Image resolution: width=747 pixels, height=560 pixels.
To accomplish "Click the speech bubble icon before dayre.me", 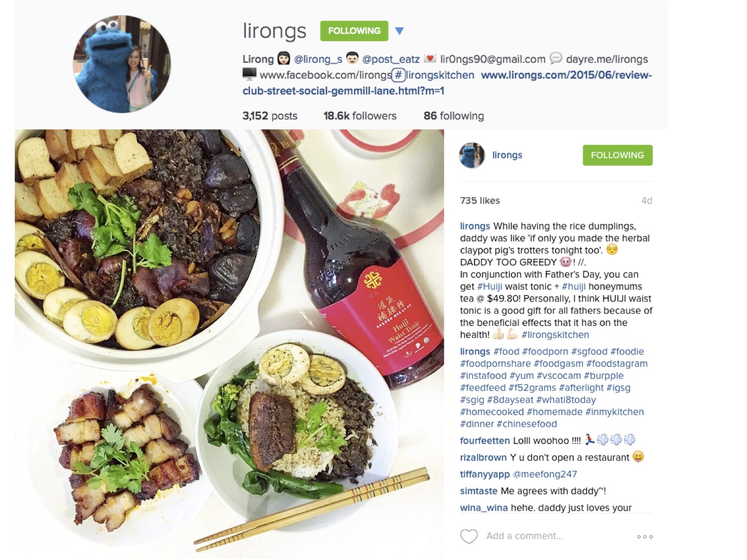I will coord(556,58).
